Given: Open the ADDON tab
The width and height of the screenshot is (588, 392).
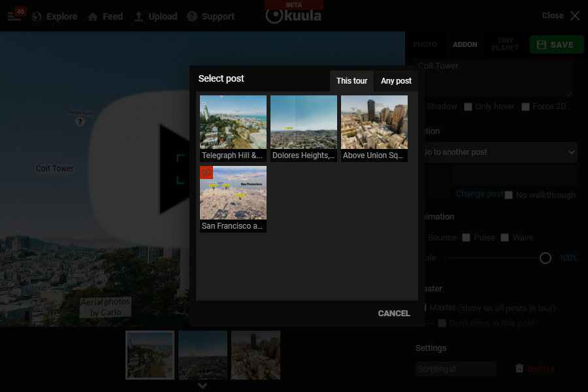Looking at the screenshot, I should pos(465,44).
